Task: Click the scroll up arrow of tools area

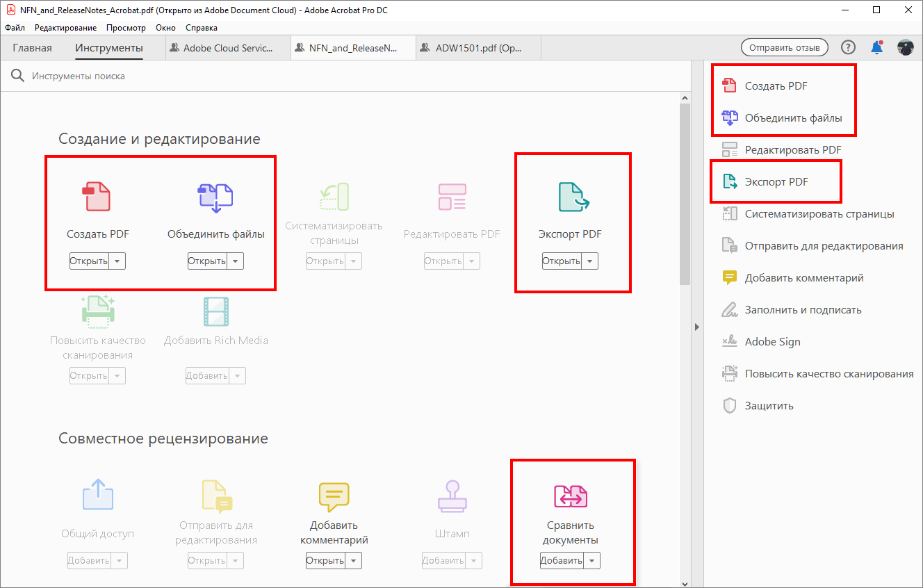Action: (685, 99)
